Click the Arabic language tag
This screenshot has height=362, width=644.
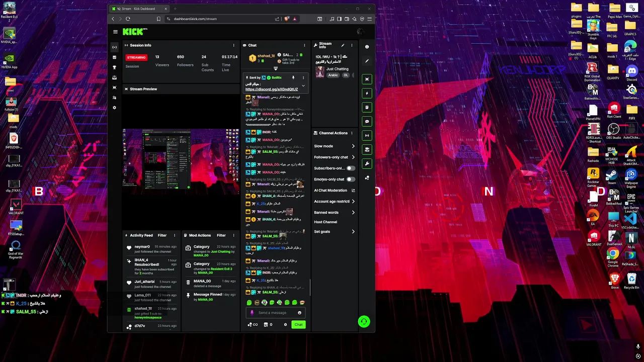(x=333, y=75)
